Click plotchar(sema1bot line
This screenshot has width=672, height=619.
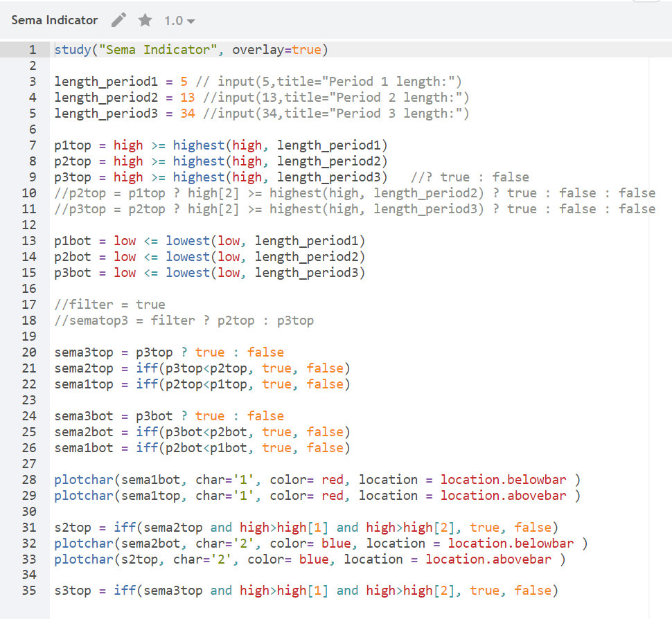click(x=317, y=479)
